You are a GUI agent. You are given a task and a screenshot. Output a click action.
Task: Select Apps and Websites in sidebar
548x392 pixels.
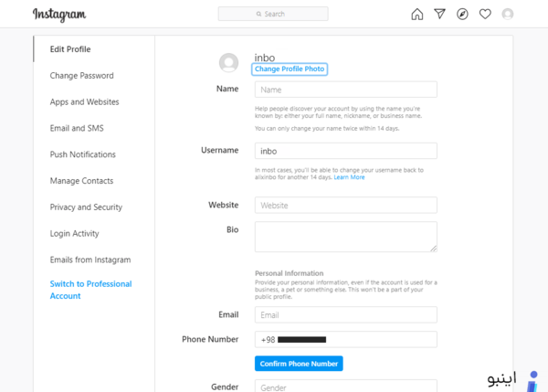[84, 101]
